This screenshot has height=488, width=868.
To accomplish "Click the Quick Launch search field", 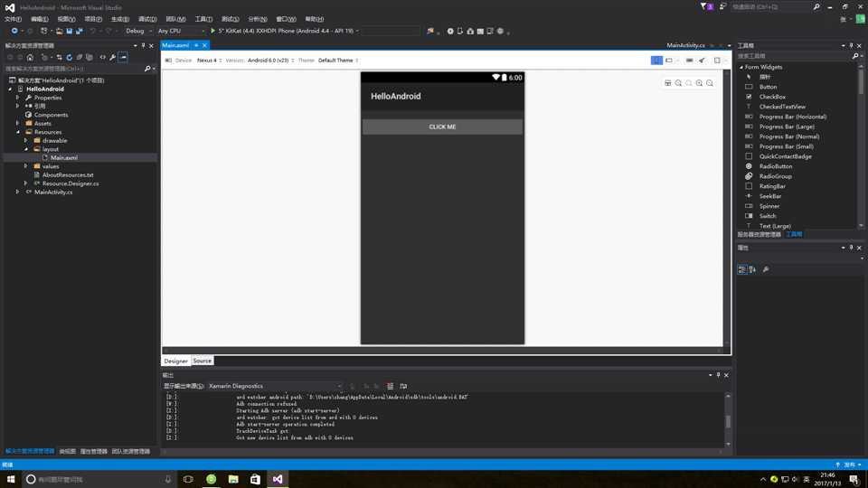I will click(770, 6).
